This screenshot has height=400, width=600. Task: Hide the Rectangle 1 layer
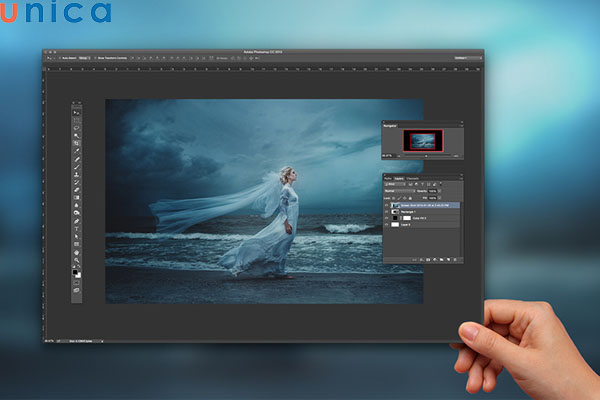(386, 212)
